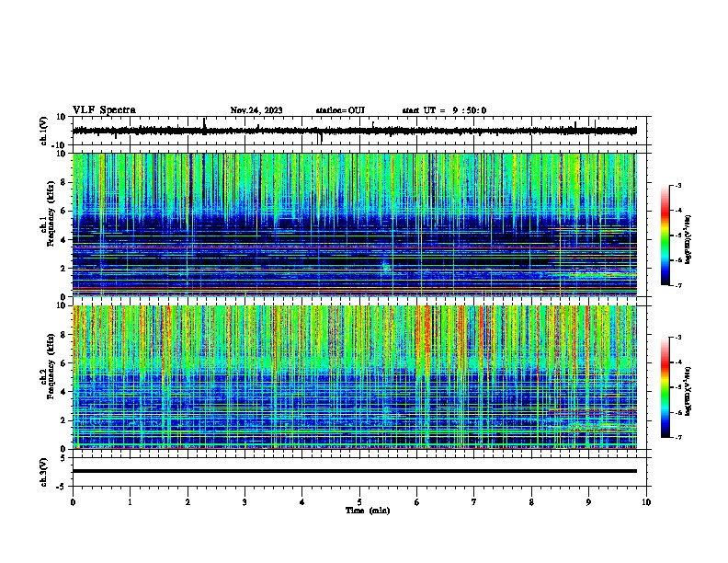The height and width of the screenshot is (563, 728).
Task: Click the ch.1 frequency tick "2"
Action: pyautogui.click(x=63, y=269)
